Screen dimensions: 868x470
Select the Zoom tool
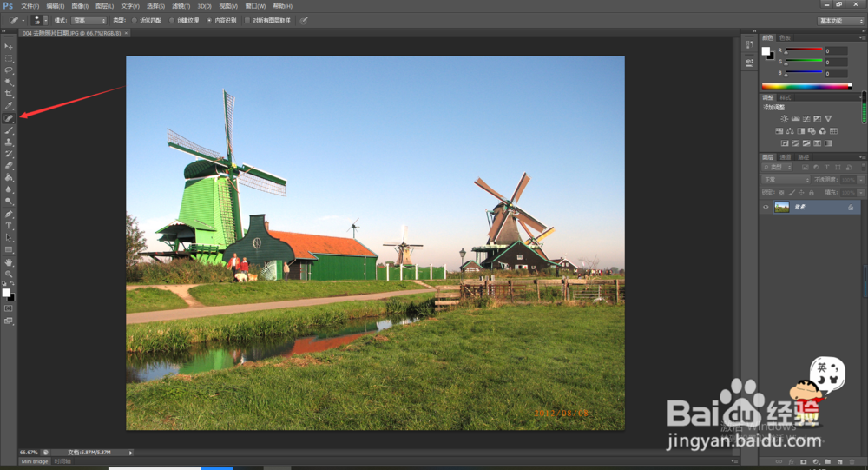point(9,274)
